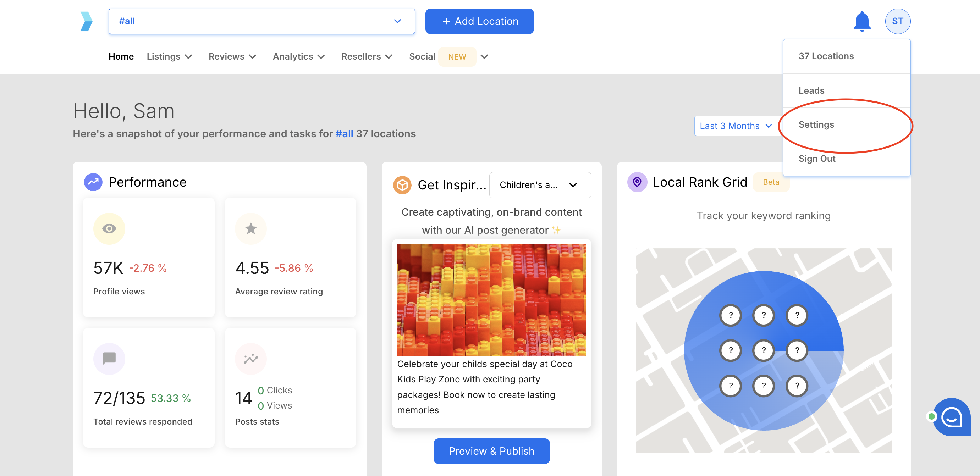
Task: Click the blue chevron app logo
Action: coord(86,21)
